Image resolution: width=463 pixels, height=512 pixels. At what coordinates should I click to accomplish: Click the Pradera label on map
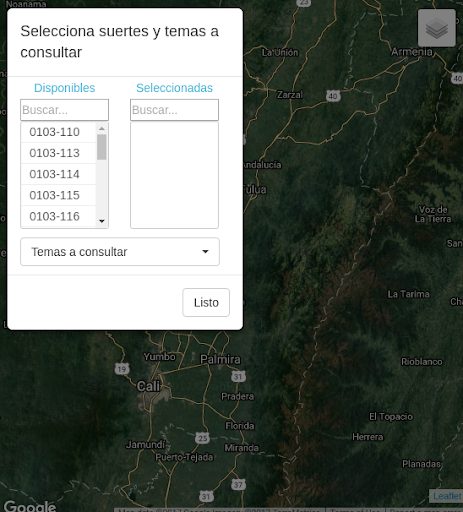pyautogui.click(x=238, y=396)
